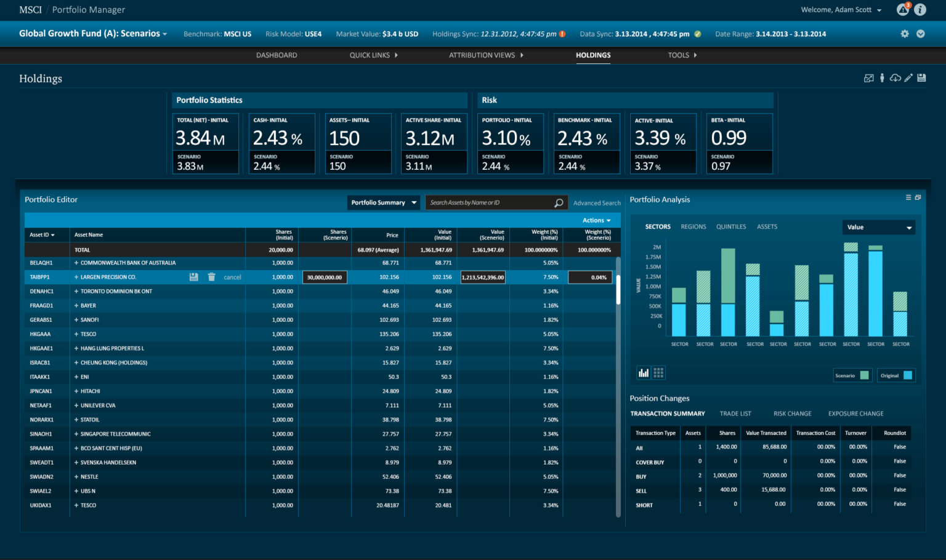Screen dimensions: 946x560
Task: Open settings gear in the fund bar
Action: (905, 34)
